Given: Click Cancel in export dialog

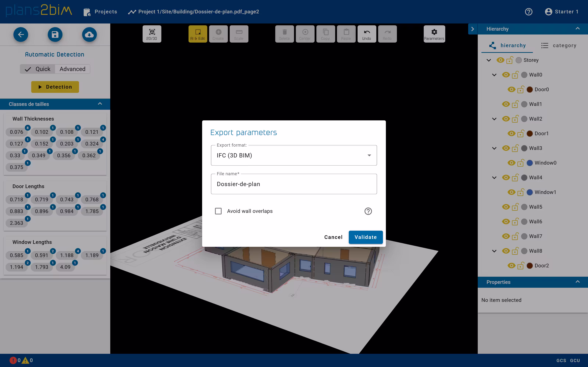Looking at the screenshot, I should pos(333,237).
